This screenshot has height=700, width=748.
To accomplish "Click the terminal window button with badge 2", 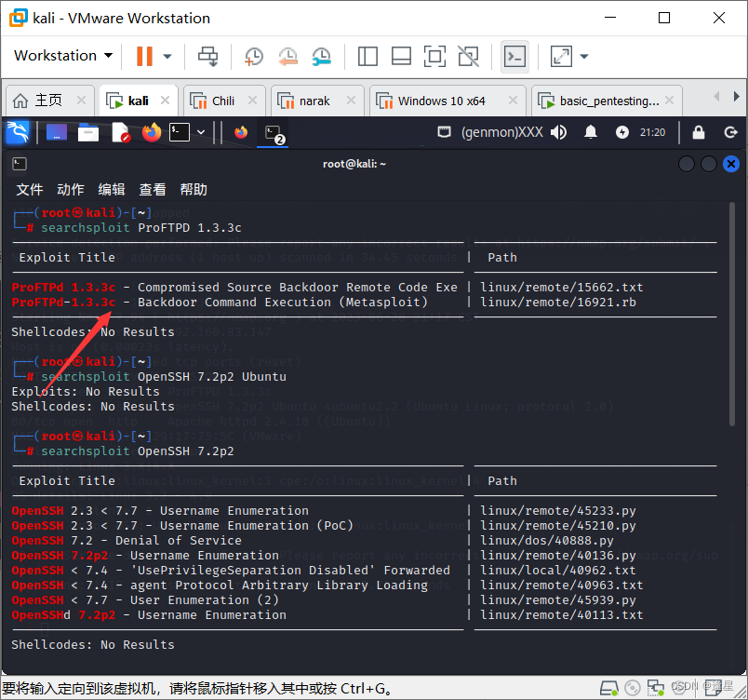I will 274,134.
